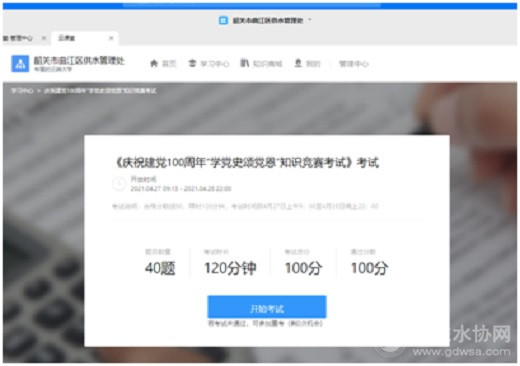Click the 考试说明 description line

tap(245, 206)
